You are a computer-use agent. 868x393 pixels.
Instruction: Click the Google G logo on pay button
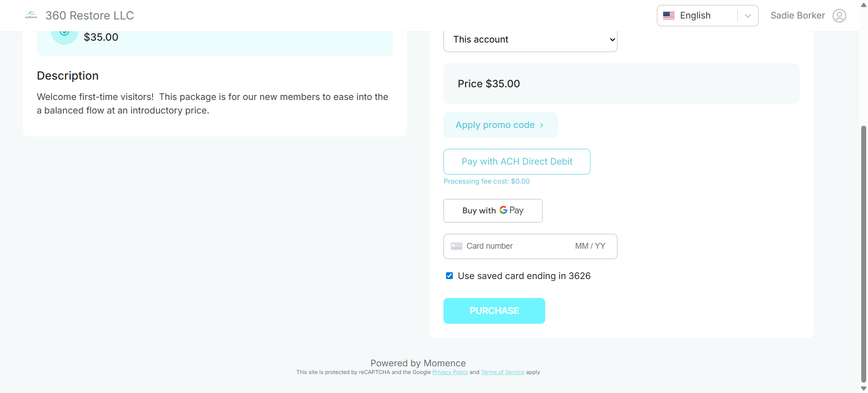503,210
